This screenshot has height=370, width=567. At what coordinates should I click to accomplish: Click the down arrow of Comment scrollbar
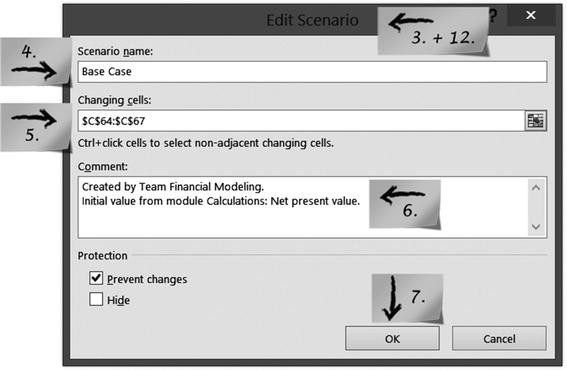click(536, 227)
